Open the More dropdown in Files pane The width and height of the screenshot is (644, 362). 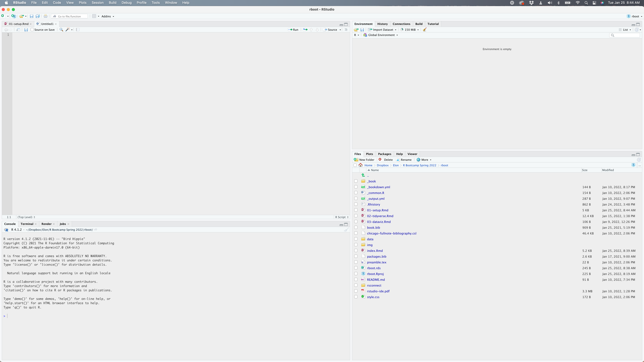click(424, 160)
